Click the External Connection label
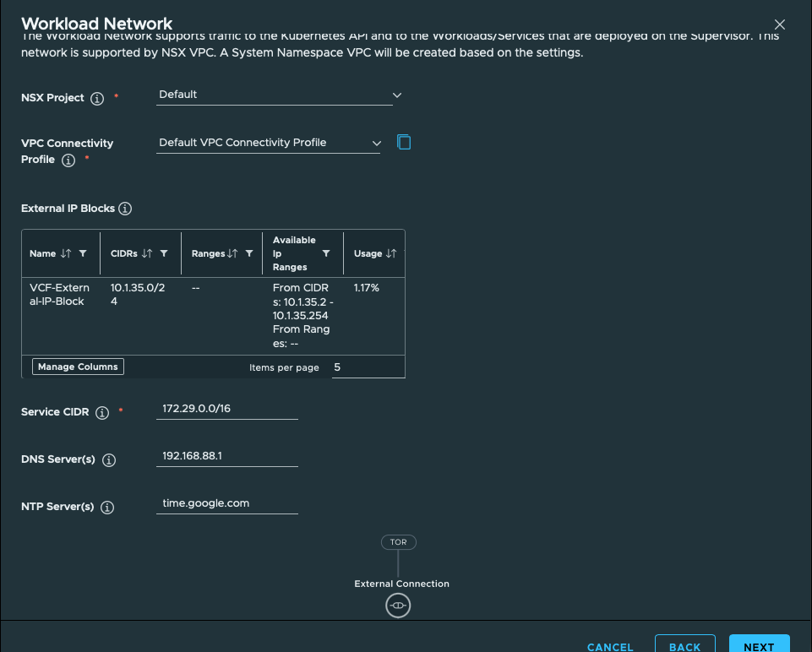Screen dimensions: 812x652 click(402, 584)
